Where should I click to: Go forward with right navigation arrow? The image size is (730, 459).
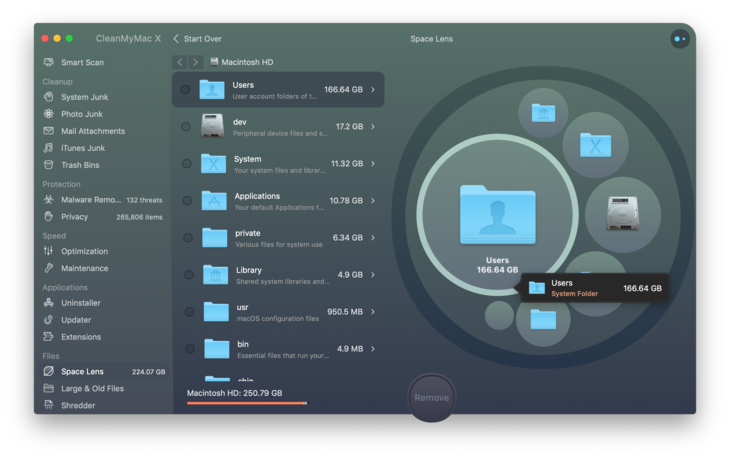[196, 62]
